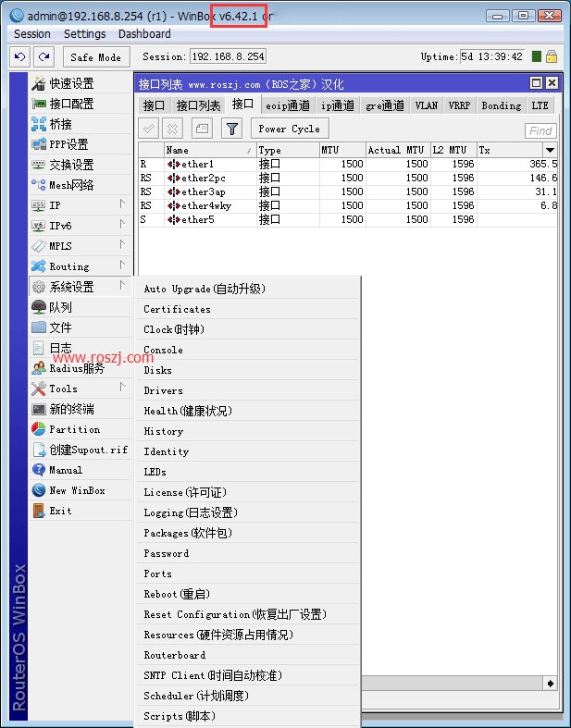The image size is (571, 728).
Task: Switch to VLAN tab
Action: coord(426,105)
